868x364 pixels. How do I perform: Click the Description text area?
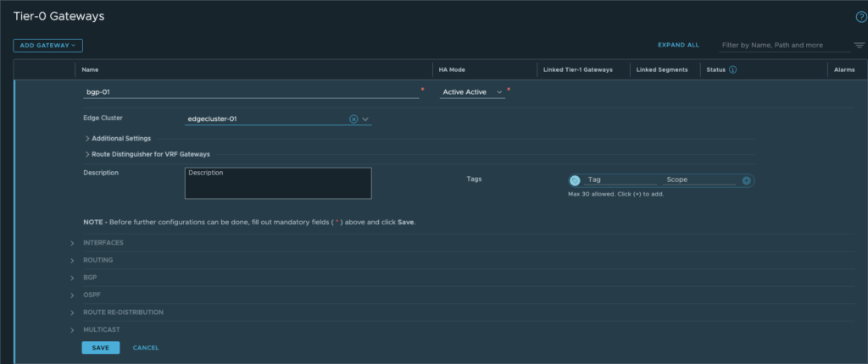pos(277,183)
